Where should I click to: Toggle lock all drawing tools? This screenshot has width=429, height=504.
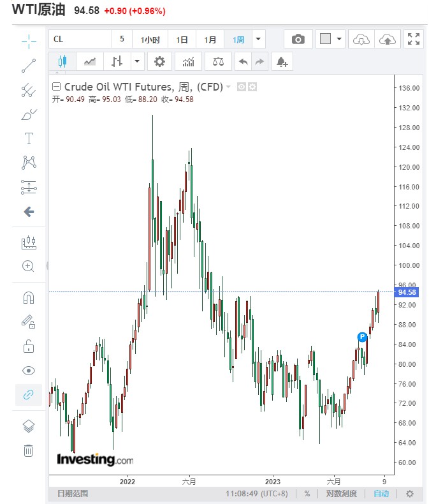click(x=29, y=346)
